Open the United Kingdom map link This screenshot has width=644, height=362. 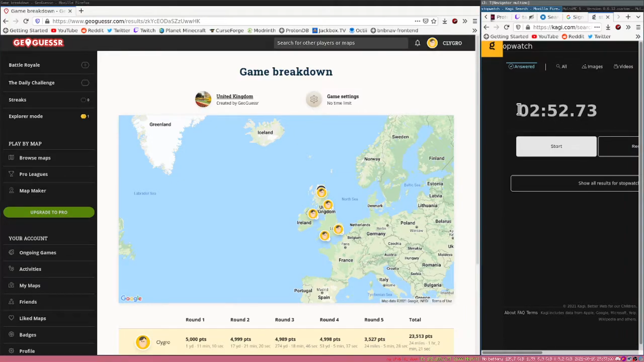pos(234,97)
